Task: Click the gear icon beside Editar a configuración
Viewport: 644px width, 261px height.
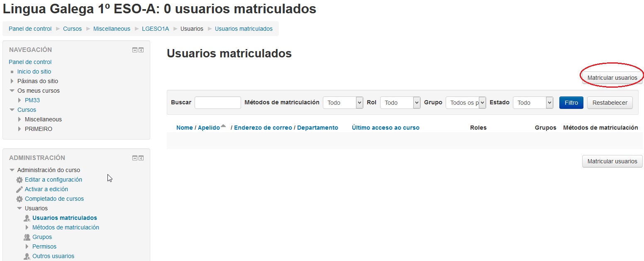Action: click(x=20, y=180)
